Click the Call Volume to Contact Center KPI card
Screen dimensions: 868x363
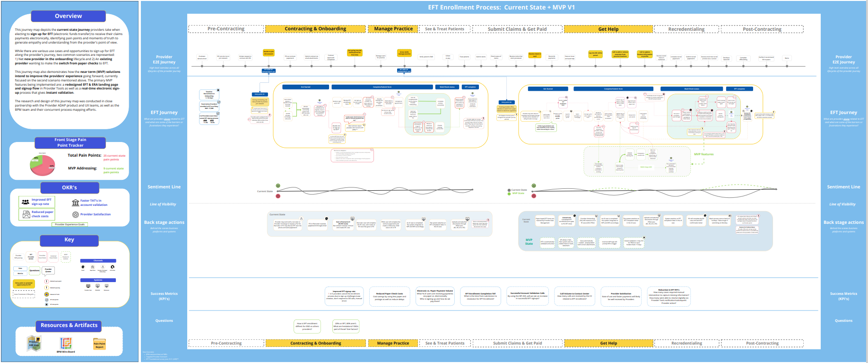574,296
